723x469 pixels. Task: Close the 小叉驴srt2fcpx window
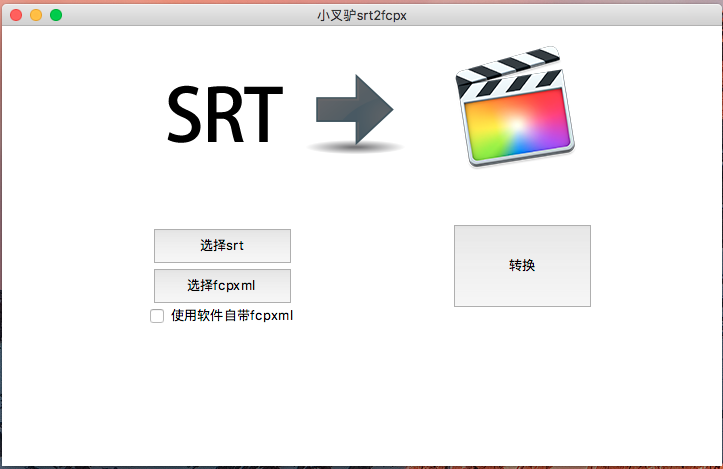click(x=16, y=15)
